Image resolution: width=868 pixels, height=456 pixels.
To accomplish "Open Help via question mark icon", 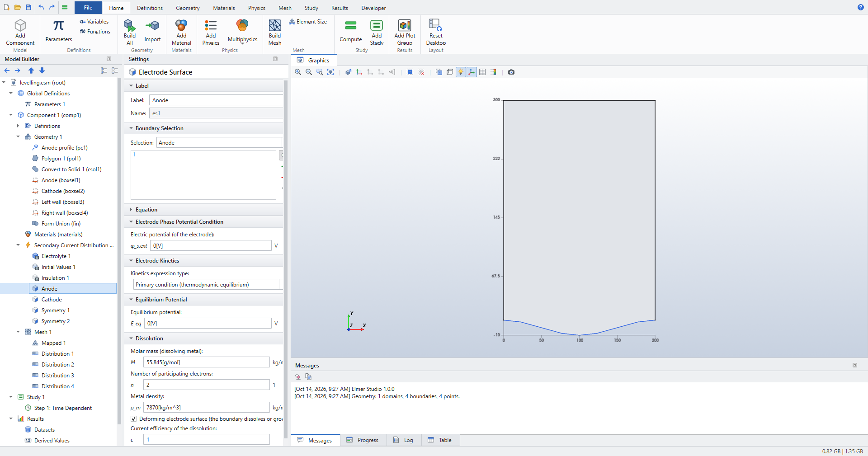I will pos(860,7).
